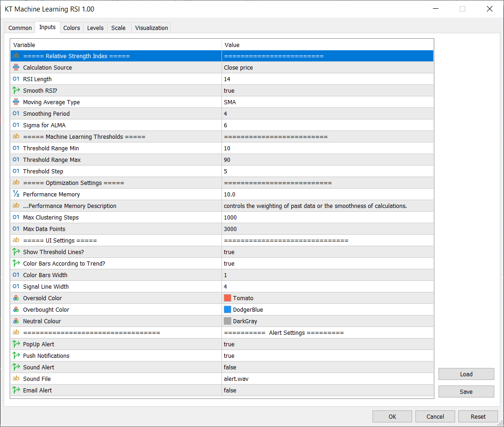Image resolution: width=504 pixels, height=427 pixels.
Task: Click the Reset button
Action: 478,416
